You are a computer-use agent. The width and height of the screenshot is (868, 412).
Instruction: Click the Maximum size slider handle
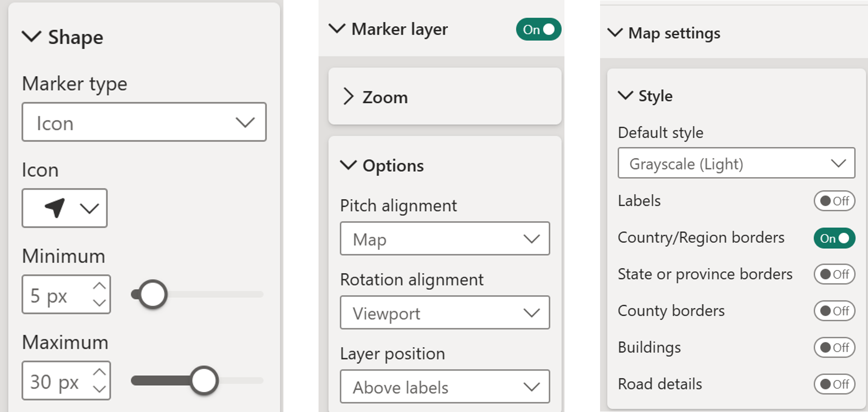tap(204, 381)
